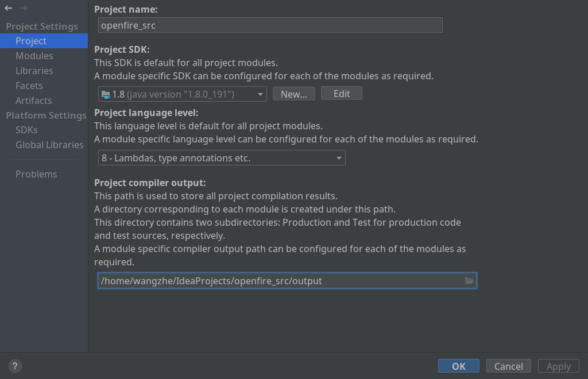
Task: Click the back navigation arrow
Action: click(9, 8)
